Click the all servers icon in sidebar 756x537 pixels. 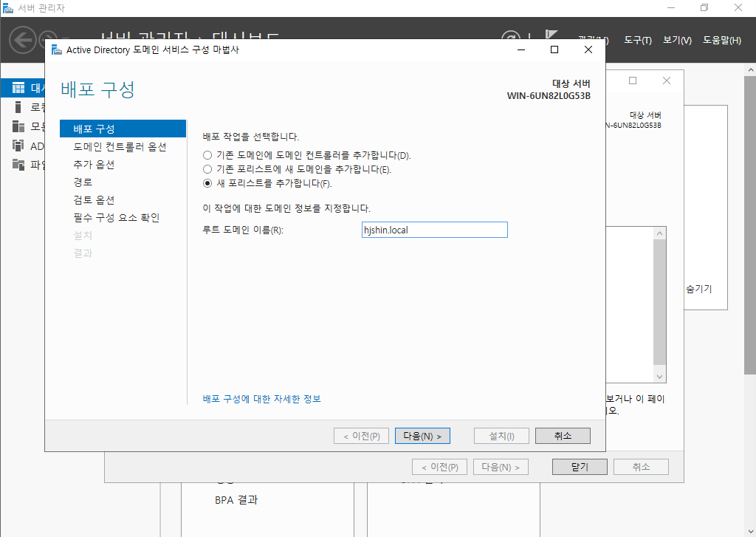[x=18, y=126]
